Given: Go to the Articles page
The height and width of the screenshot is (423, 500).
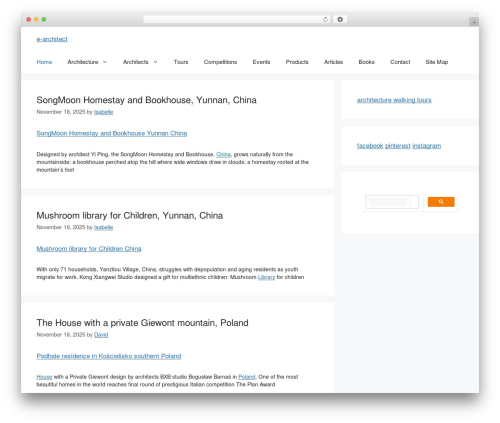Looking at the screenshot, I should point(333,62).
